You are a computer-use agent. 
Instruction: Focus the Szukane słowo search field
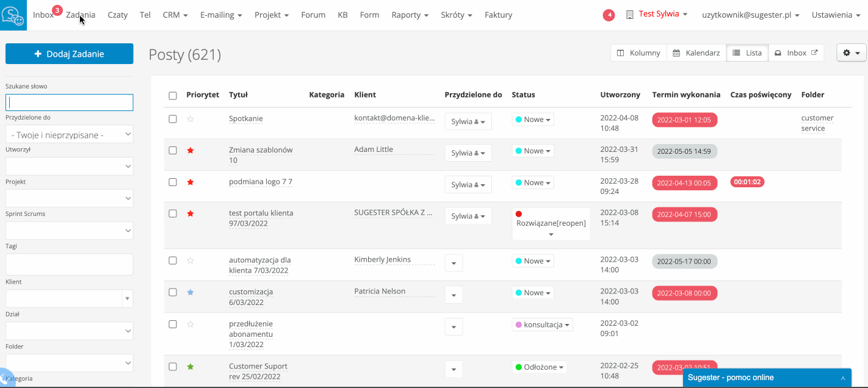(x=69, y=102)
